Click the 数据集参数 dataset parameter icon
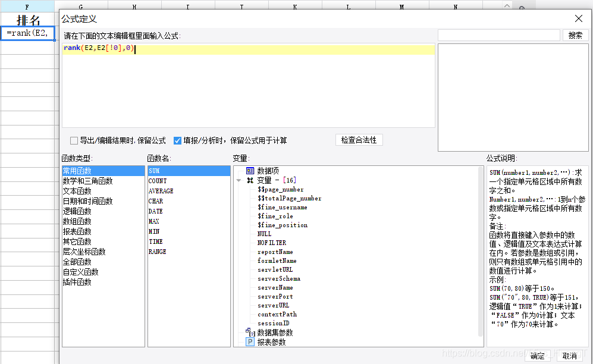 pyautogui.click(x=250, y=332)
